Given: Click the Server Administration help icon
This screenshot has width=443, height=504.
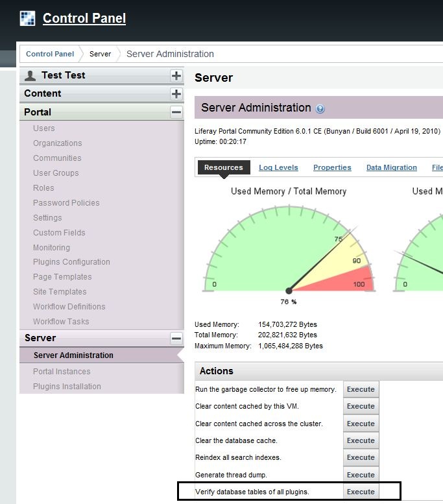Looking at the screenshot, I should [320, 109].
